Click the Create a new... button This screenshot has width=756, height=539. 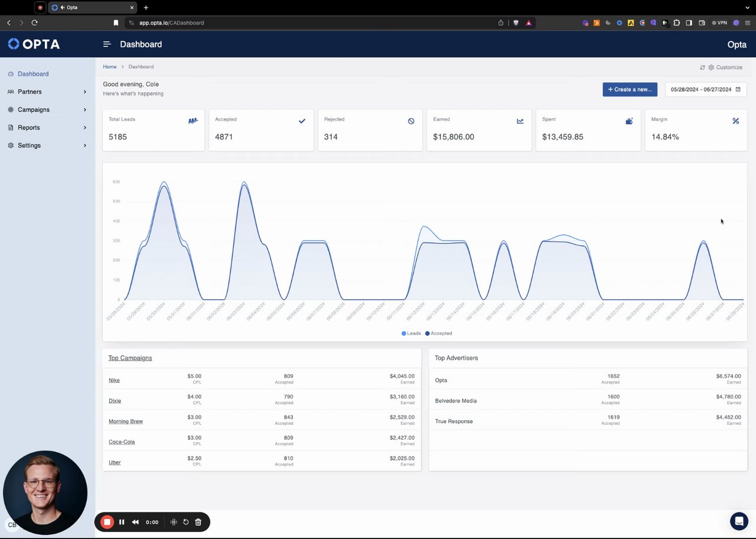point(630,89)
